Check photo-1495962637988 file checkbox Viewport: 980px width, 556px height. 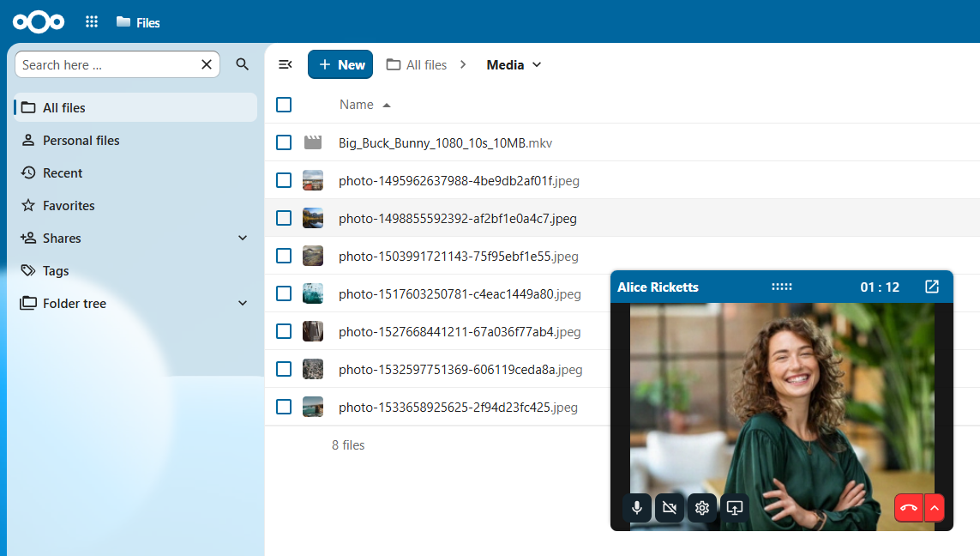(x=284, y=180)
